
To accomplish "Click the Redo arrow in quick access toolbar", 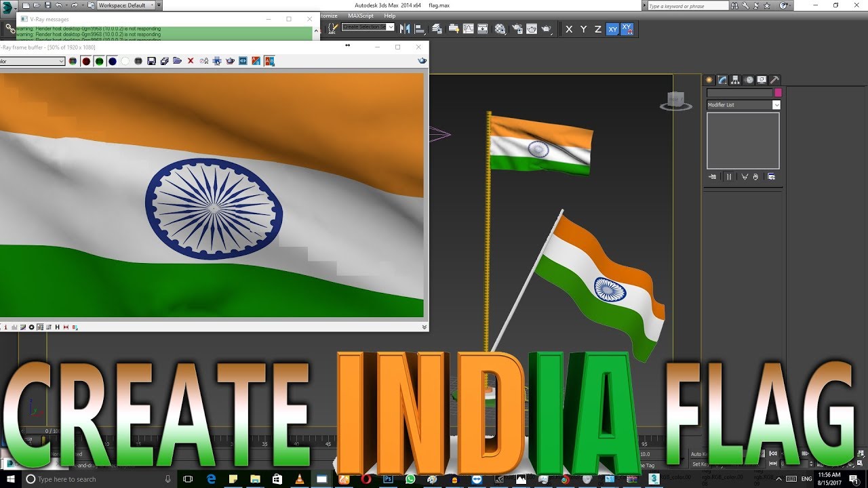I will point(74,5).
